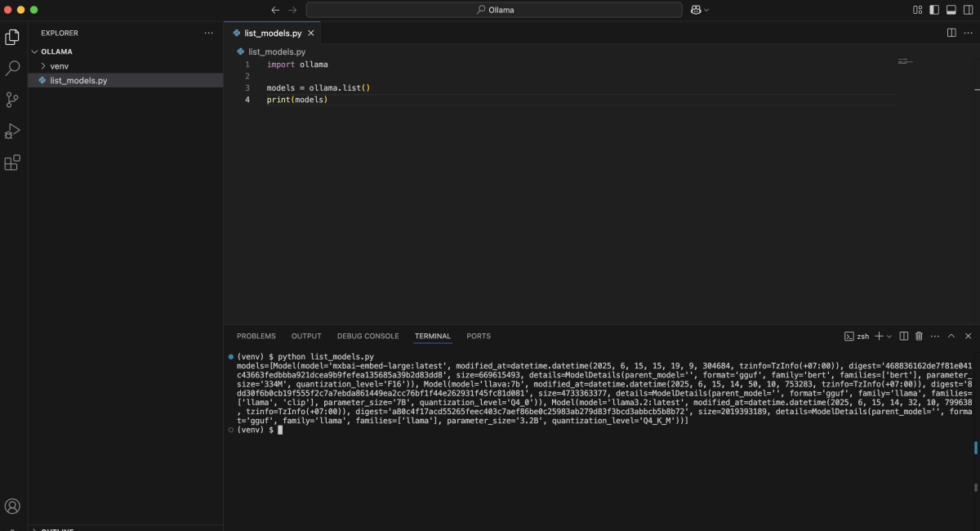Viewport: 980px width, 531px height.
Task: Open the Copilot chat icon in title bar
Action: click(696, 10)
